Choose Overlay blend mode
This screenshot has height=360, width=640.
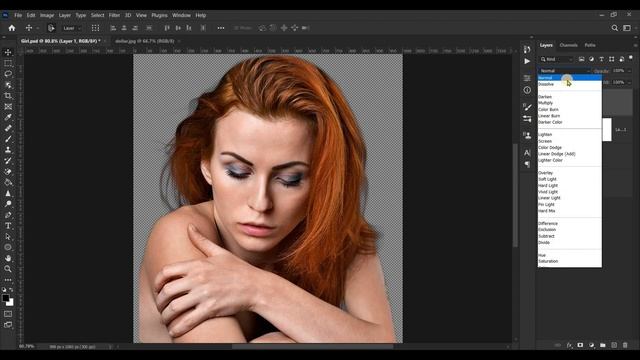tap(545, 173)
